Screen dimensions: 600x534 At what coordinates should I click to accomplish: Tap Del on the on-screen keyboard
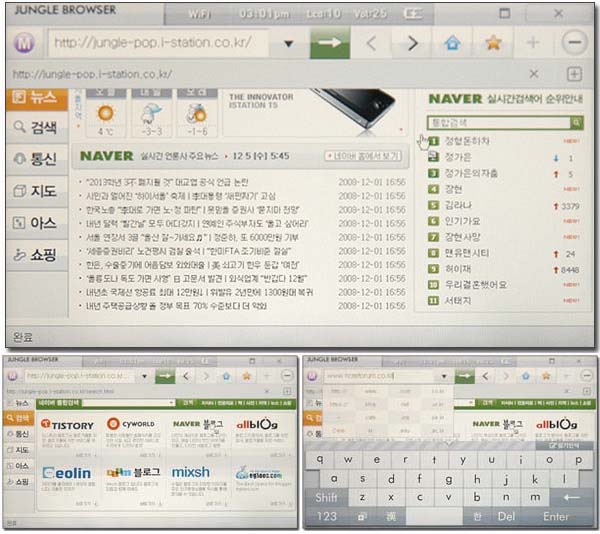point(506,516)
